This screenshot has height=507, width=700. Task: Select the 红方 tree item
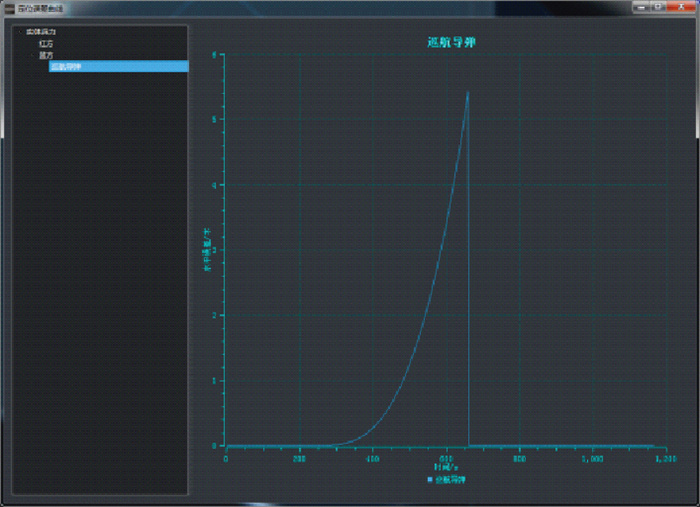46,44
